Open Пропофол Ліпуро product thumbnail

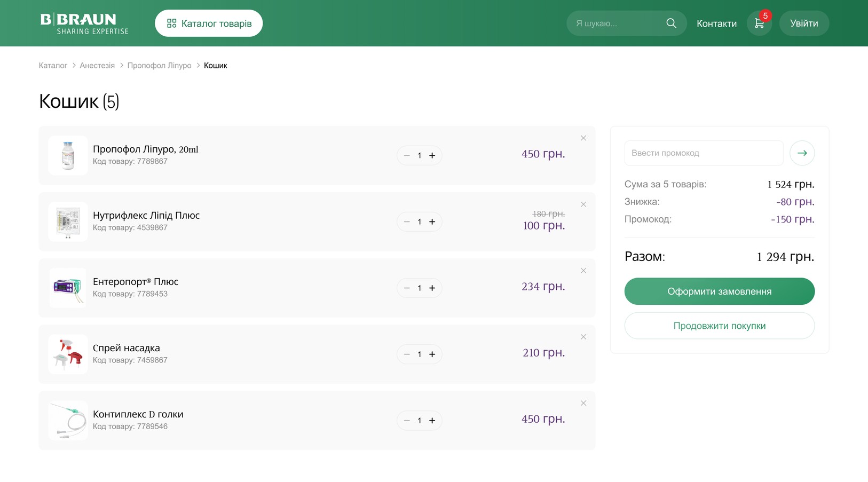click(x=68, y=155)
